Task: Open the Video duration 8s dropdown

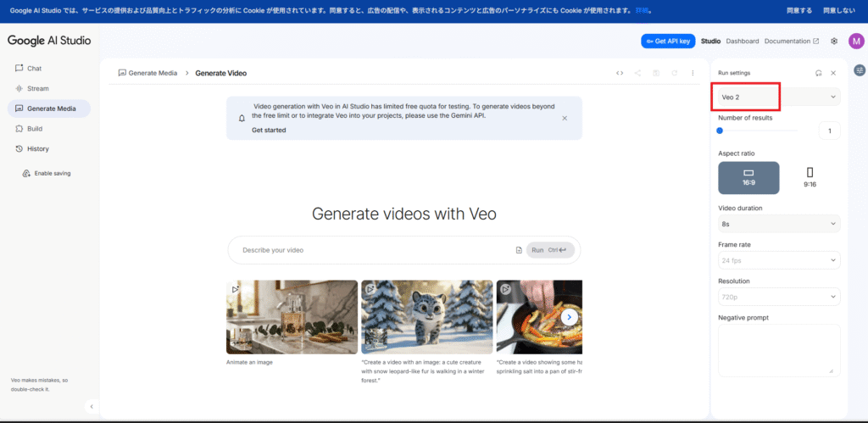Action: click(779, 224)
